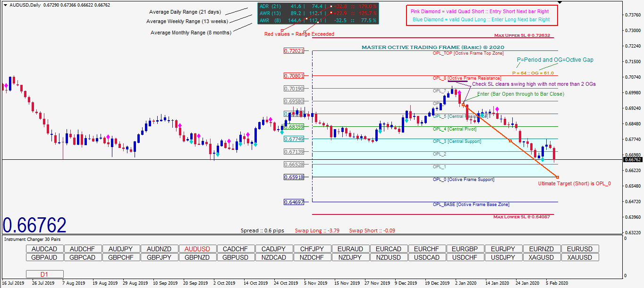Click the 0.66528 level label
The width and height of the screenshot is (644, 288).
(294, 164)
